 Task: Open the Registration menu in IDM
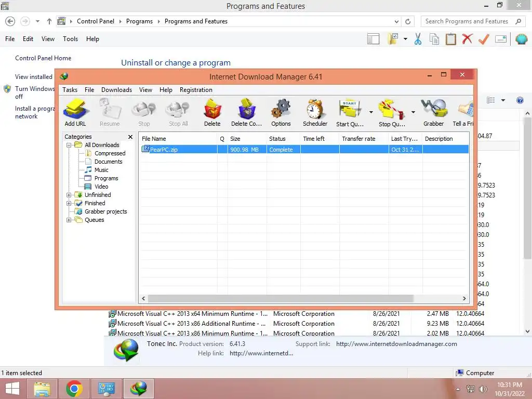point(196,90)
